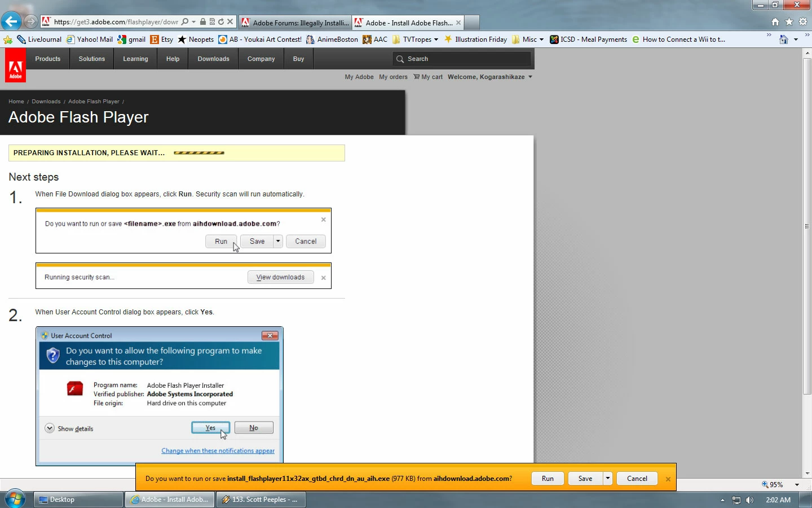Open the Neopets bookmark

pyautogui.click(x=196, y=40)
